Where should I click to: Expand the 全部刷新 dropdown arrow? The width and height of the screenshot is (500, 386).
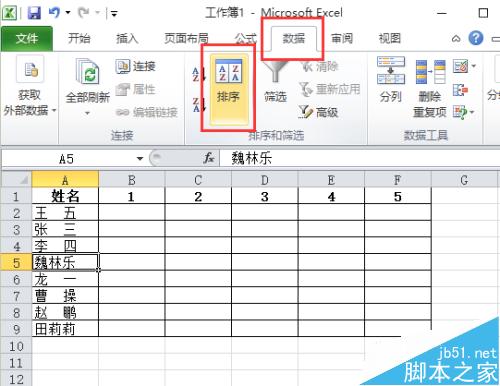tap(87, 113)
